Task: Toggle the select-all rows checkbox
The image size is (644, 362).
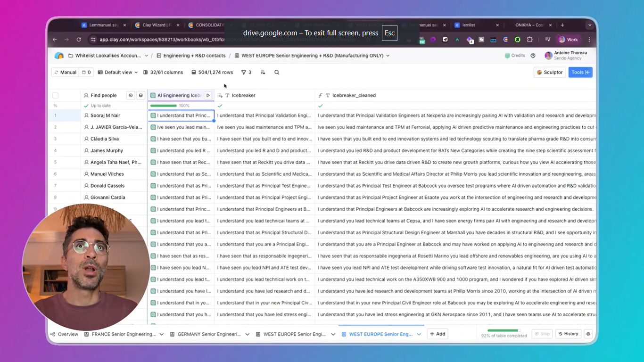Action: click(x=55, y=95)
